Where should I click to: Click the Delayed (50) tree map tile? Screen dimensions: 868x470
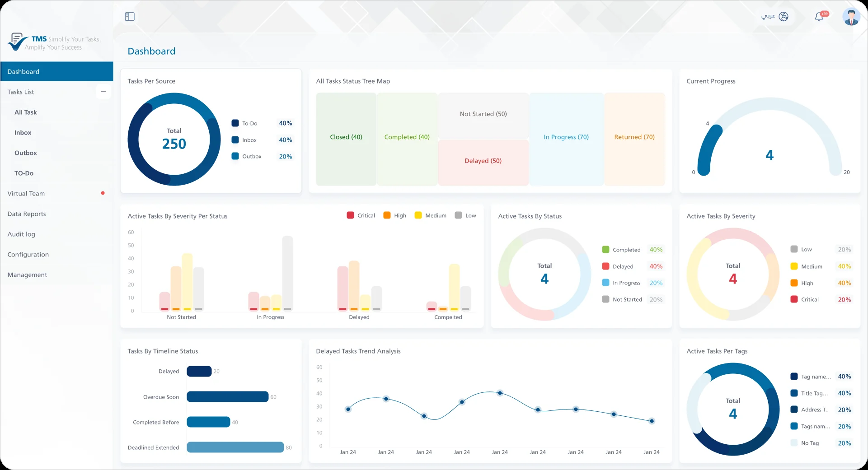tap(483, 163)
